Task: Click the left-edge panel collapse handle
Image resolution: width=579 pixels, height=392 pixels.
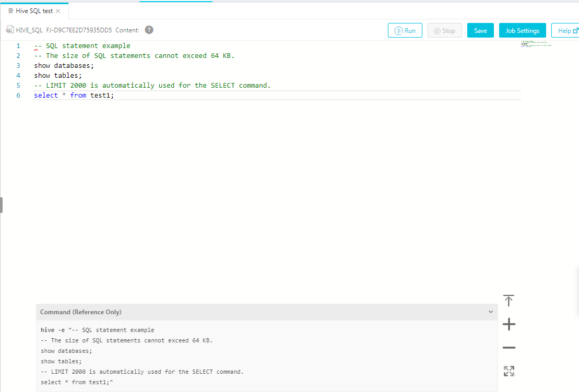Action: [x=2, y=205]
